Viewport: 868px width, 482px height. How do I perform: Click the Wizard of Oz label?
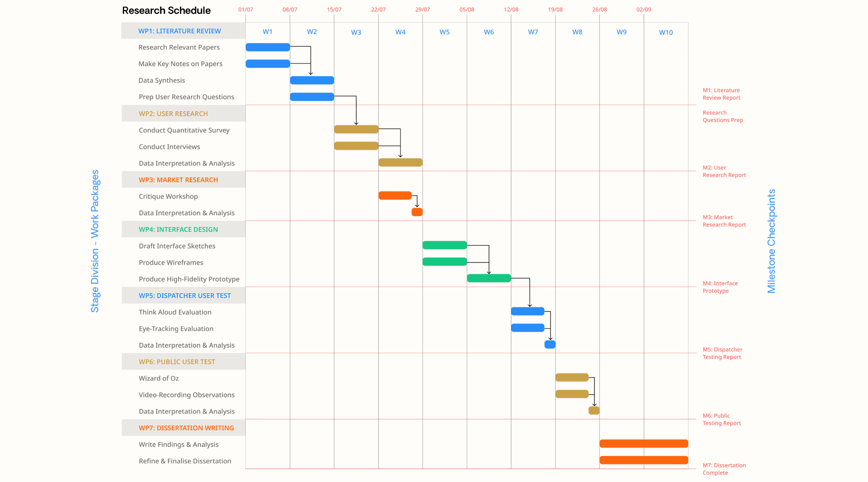click(159, 378)
